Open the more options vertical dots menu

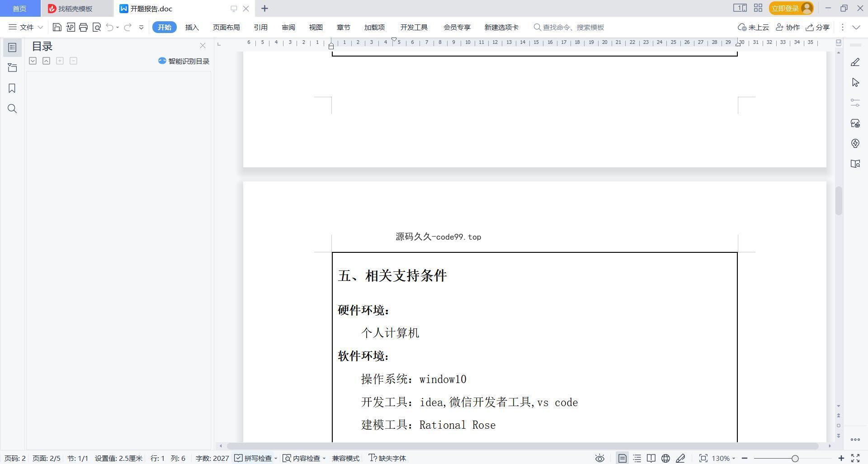point(842,27)
